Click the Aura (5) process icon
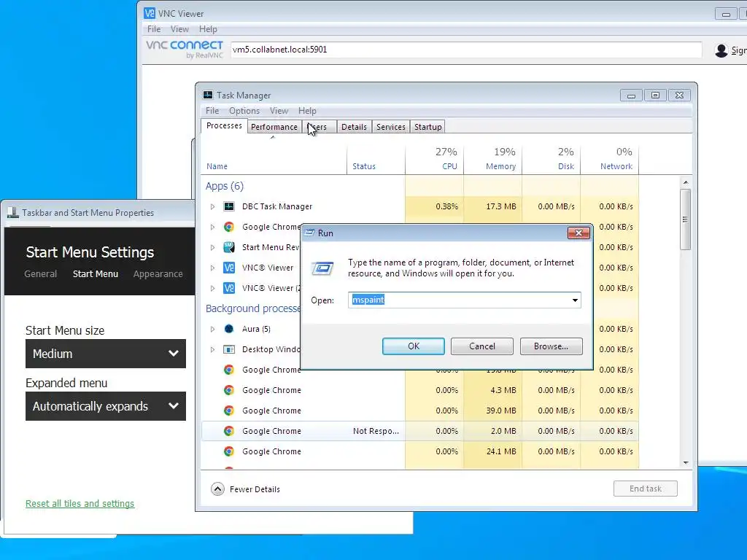The image size is (747, 560). pyautogui.click(x=229, y=329)
